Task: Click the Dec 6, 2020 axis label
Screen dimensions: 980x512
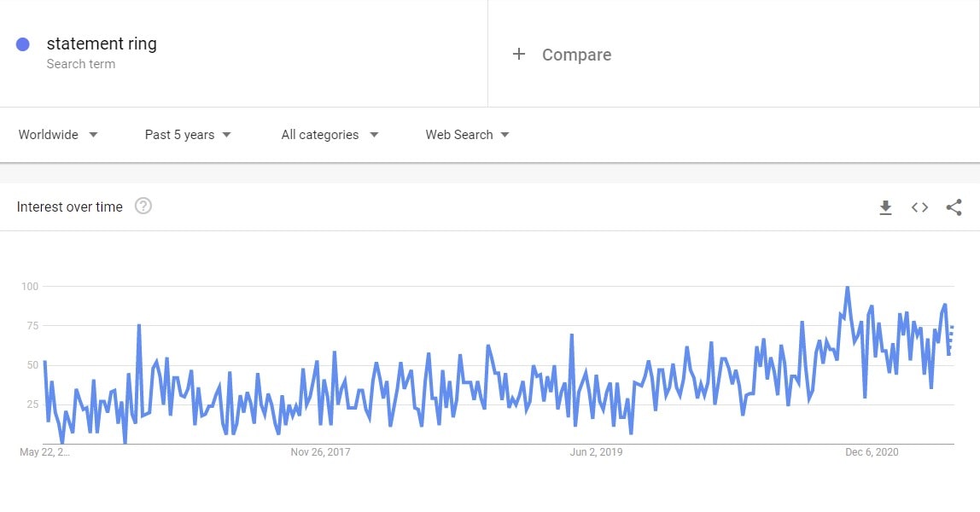Action: click(872, 452)
